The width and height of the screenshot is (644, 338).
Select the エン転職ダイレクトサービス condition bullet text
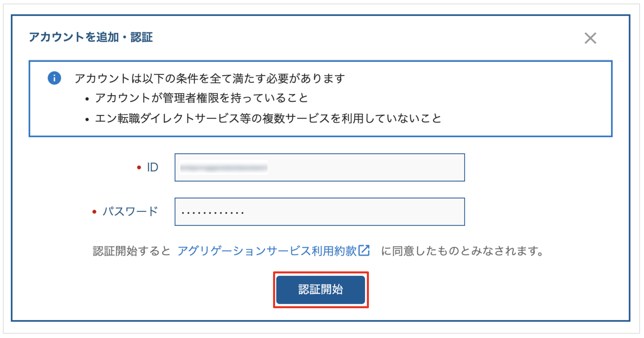(268, 118)
